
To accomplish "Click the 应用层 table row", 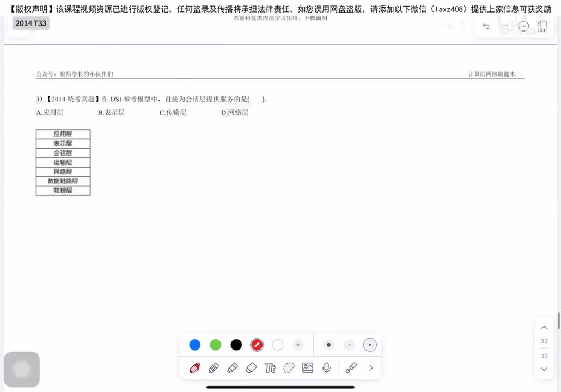I will [x=63, y=134].
